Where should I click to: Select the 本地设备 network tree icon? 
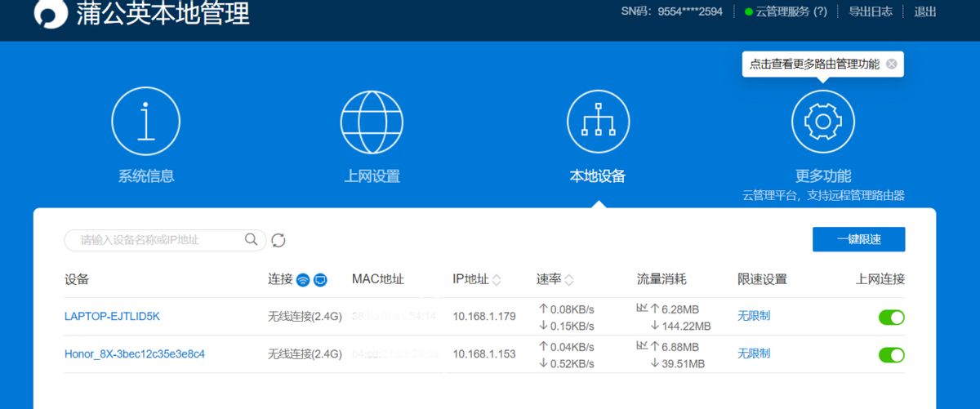click(x=598, y=121)
